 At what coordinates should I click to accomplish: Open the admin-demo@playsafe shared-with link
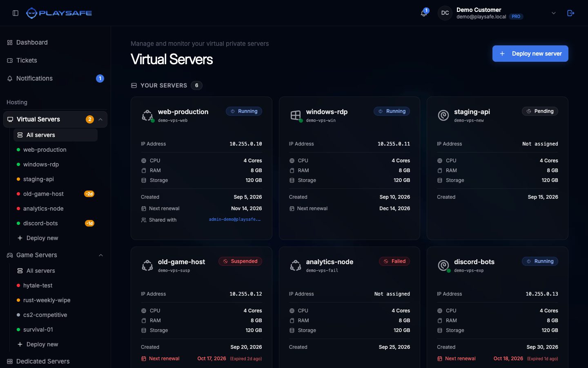coord(235,220)
